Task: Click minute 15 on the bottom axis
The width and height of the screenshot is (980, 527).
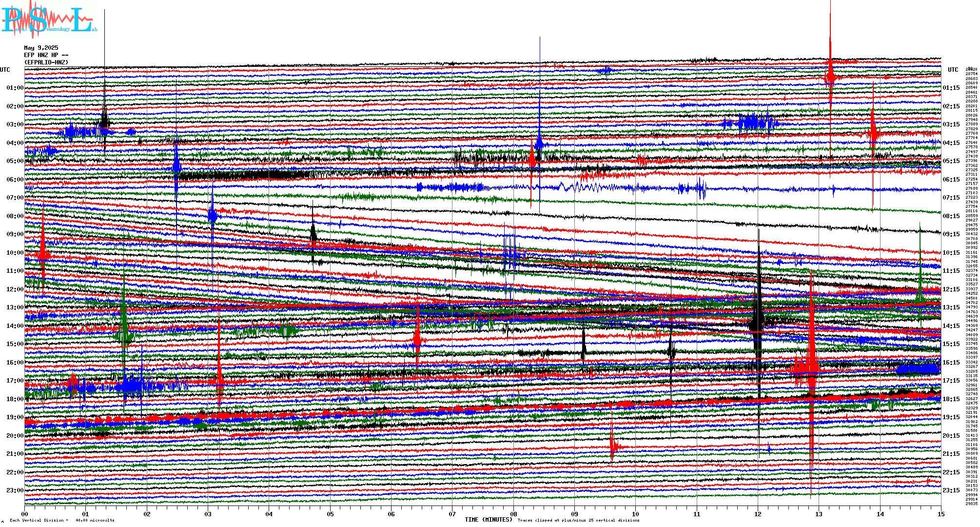Action: tap(941, 514)
